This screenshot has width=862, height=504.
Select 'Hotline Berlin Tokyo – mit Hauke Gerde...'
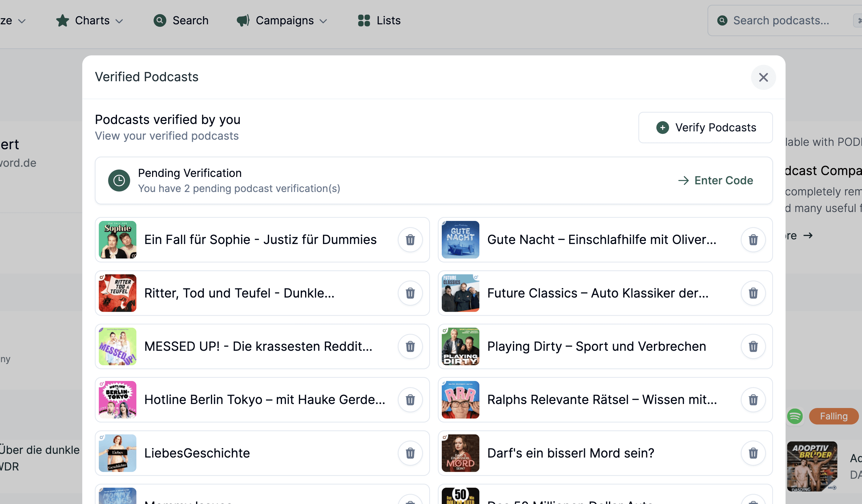pyautogui.click(x=265, y=400)
